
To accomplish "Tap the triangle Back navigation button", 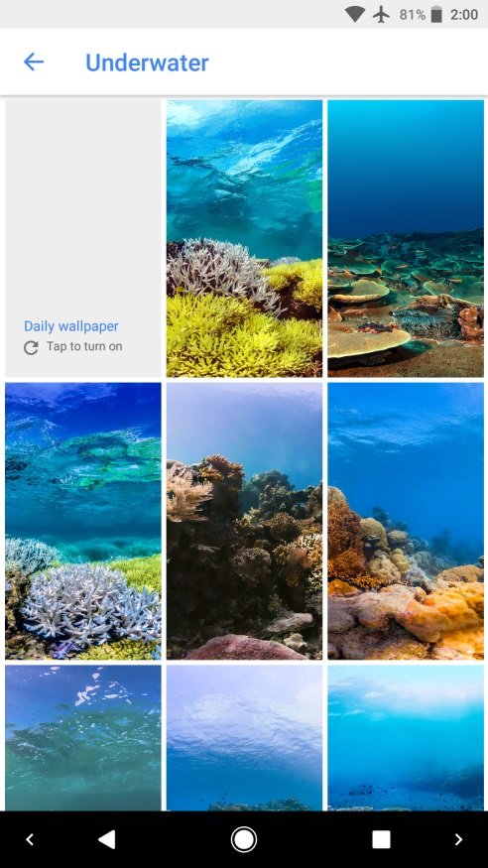I will 107,840.
